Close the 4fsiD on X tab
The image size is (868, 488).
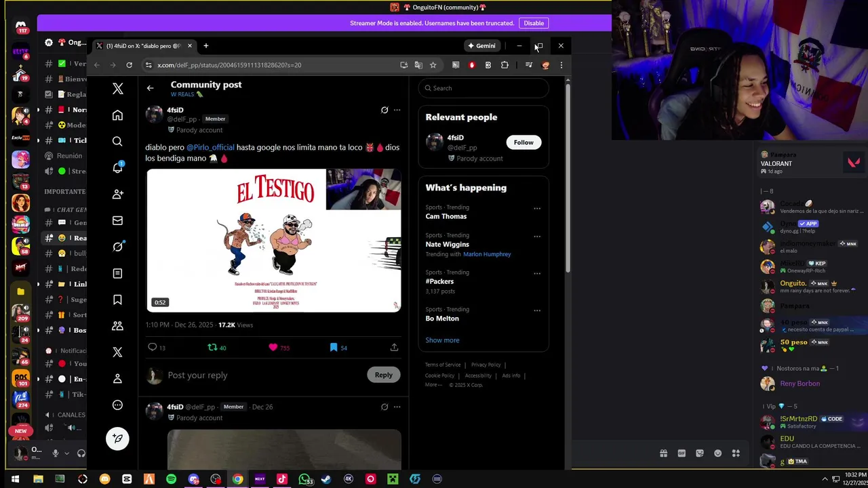pos(190,46)
